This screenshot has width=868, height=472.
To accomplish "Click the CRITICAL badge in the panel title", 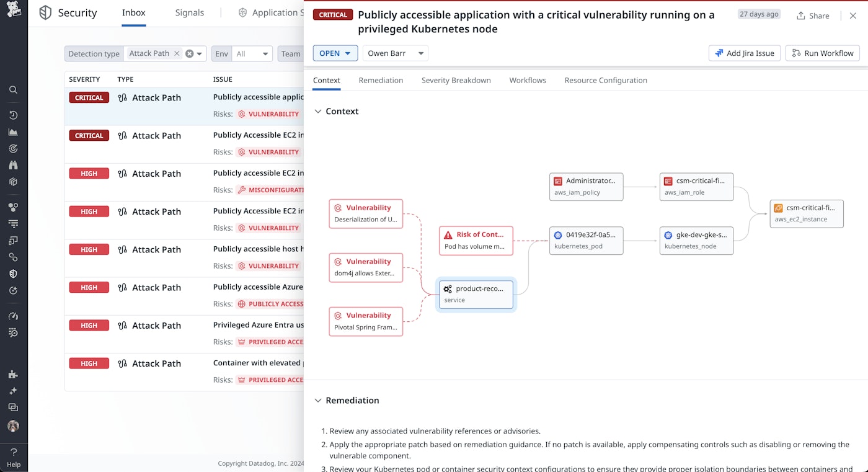I will click(x=333, y=15).
